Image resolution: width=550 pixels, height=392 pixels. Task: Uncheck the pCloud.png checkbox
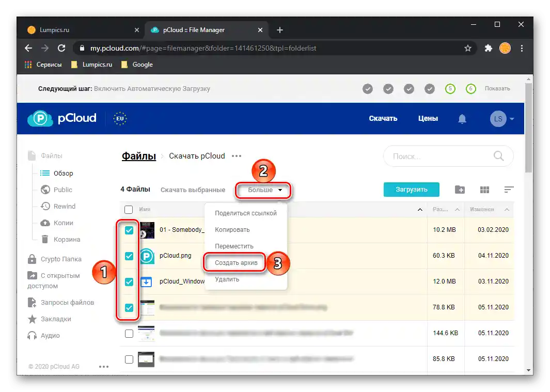pyautogui.click(x=129, y=256)
